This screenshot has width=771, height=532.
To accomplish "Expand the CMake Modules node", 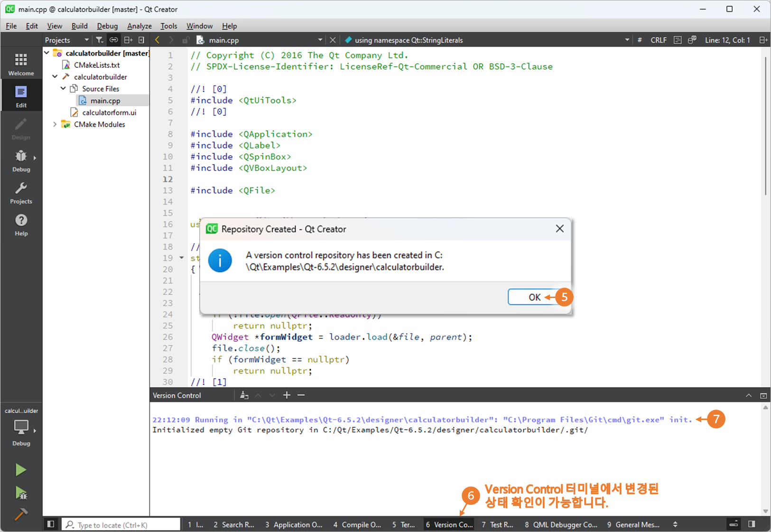I will pos(55,124).
